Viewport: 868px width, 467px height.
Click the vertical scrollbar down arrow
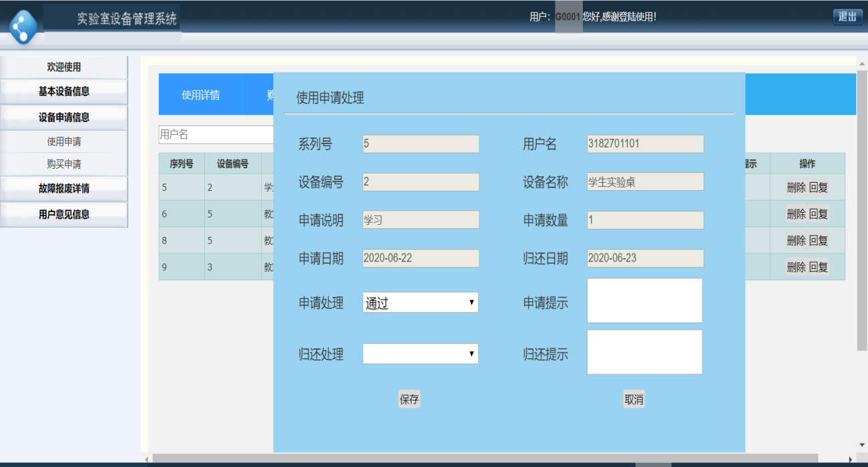tap(862, 445)
